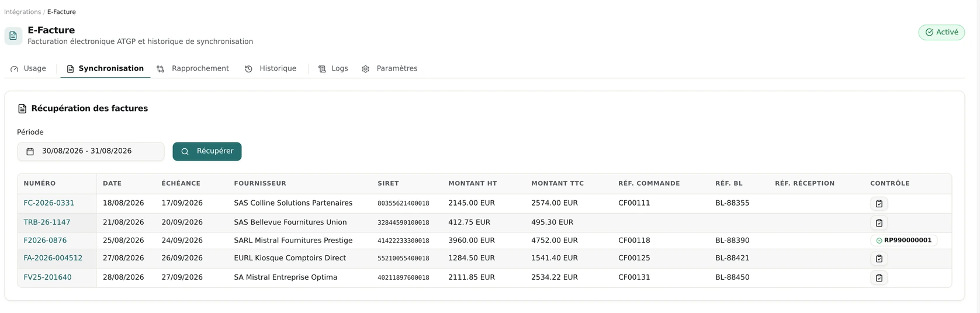Click supplier SAS Colline Solutions Partenaires
This screenshot has height=313, width=980.
click(293, 203)
